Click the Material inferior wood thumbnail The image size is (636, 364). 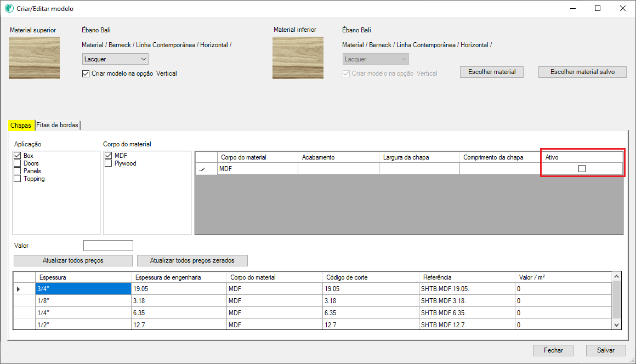(298, 58)
